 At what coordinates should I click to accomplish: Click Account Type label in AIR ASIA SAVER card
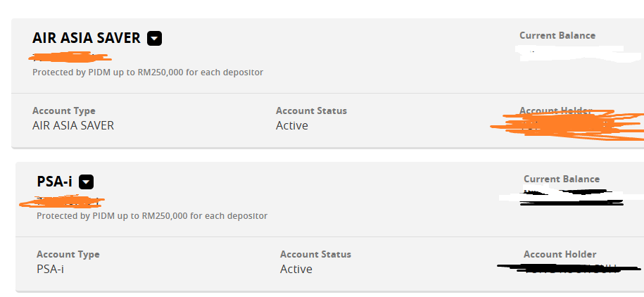tap(63, 111)
